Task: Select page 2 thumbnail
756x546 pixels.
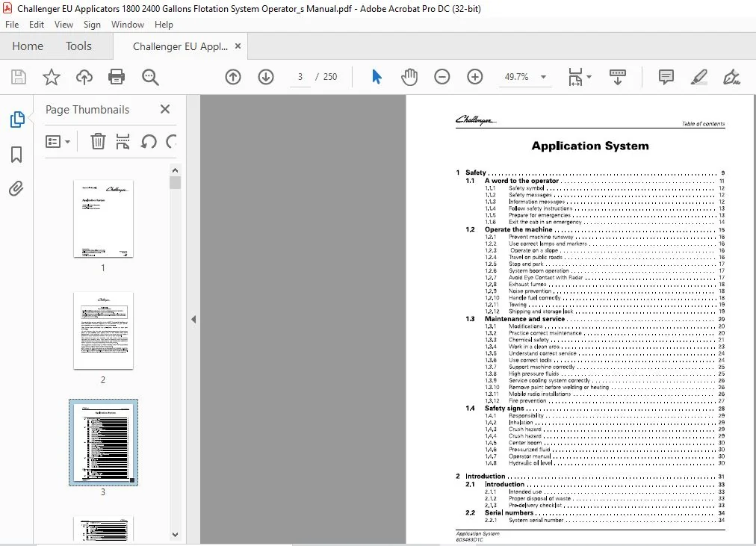Action: coord(103,331)
